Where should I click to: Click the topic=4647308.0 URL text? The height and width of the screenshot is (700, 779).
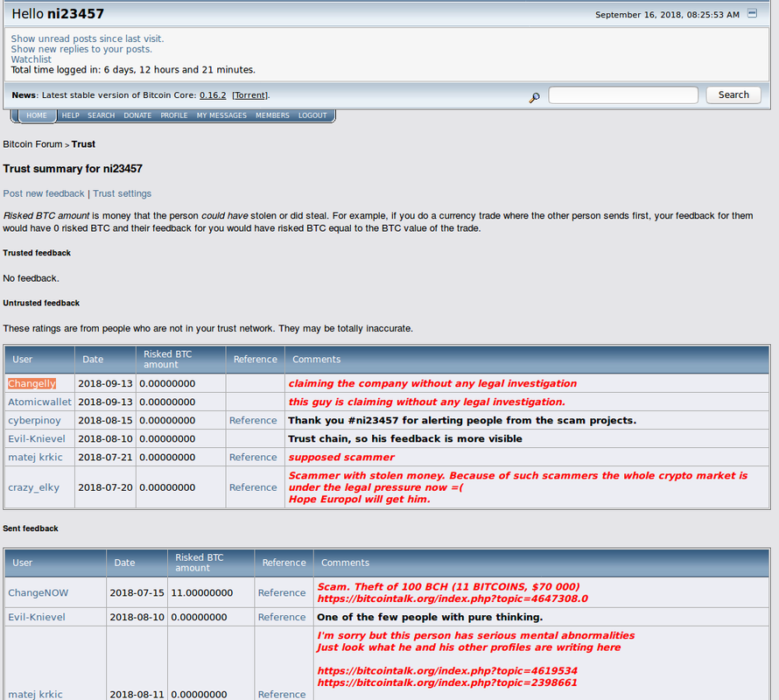click(453, 598)
